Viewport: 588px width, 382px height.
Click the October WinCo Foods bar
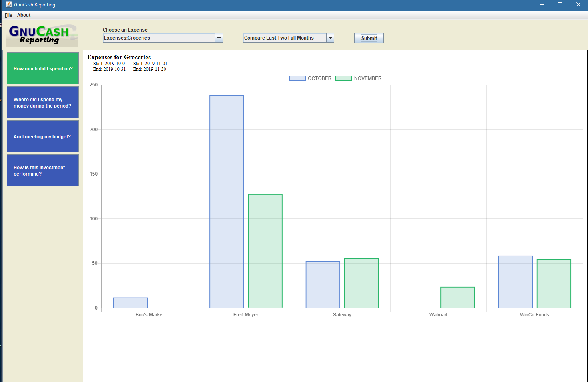pos(515,282)
